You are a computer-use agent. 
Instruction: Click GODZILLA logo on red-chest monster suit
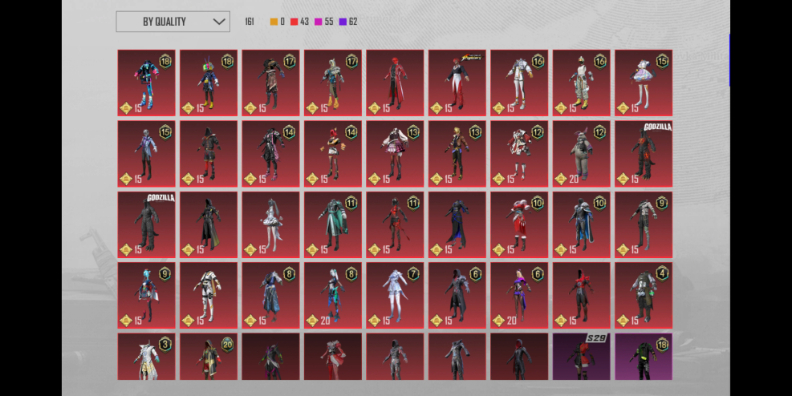point(657,127)
